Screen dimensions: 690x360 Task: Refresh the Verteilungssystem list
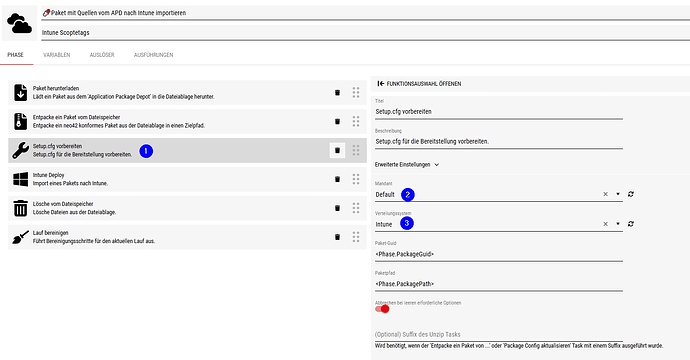[631, 224]
